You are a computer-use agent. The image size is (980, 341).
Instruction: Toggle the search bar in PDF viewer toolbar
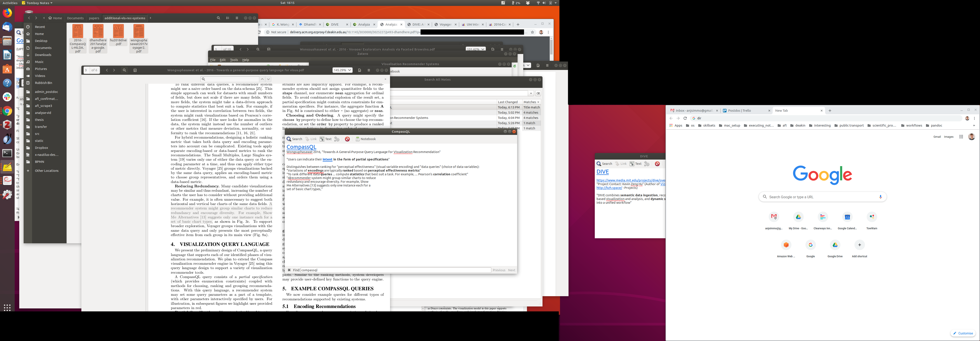tap(124, 70)
